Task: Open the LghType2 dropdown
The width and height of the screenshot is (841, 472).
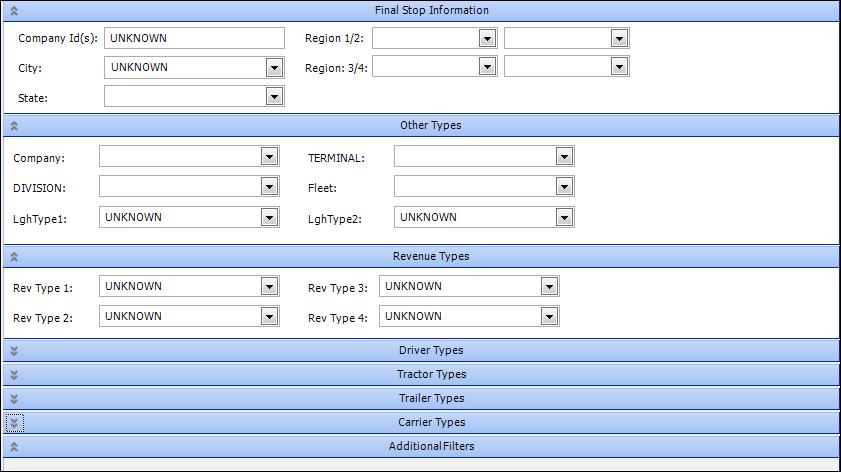Action: (x=564, y=217)
